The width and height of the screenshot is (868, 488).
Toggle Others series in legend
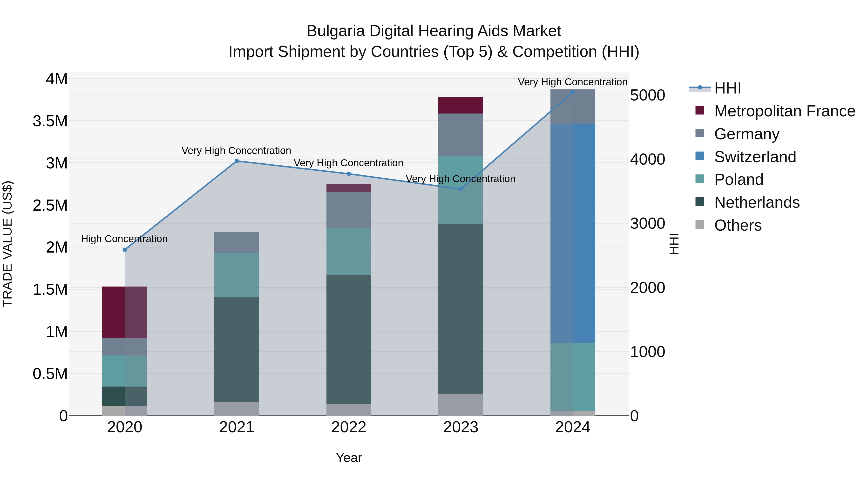coord(728,225)
